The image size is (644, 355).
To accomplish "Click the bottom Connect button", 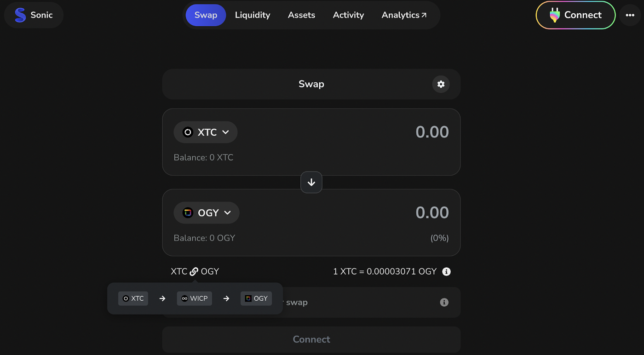I will (311, 339).
